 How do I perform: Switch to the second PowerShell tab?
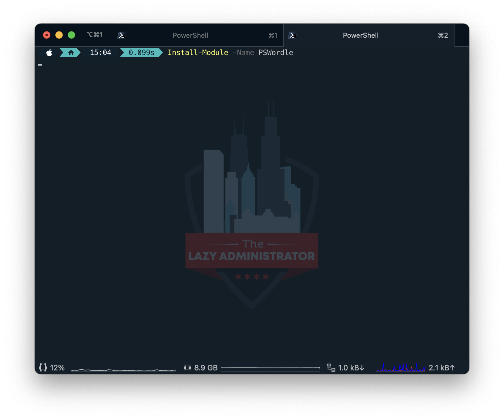point(369,35)
